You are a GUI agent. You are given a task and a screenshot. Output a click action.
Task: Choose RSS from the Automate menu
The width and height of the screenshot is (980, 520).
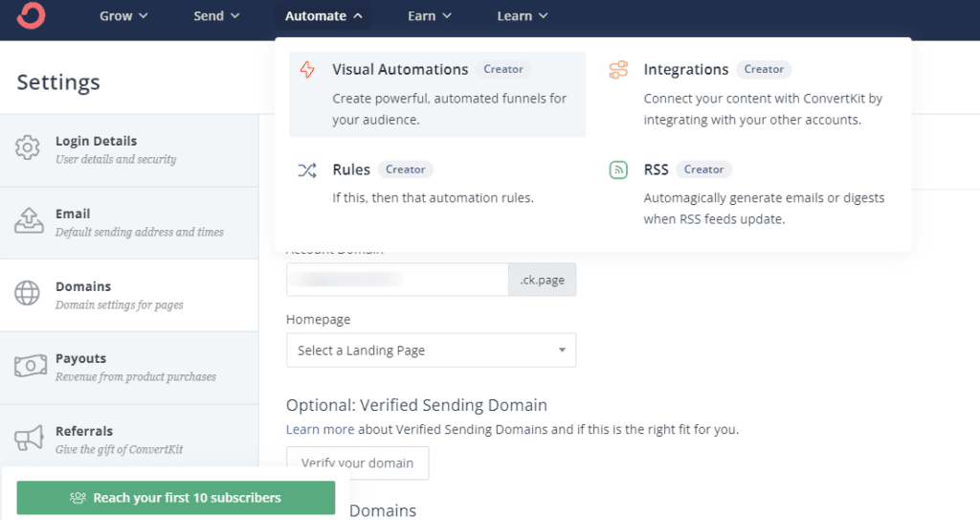click(748, 194)
